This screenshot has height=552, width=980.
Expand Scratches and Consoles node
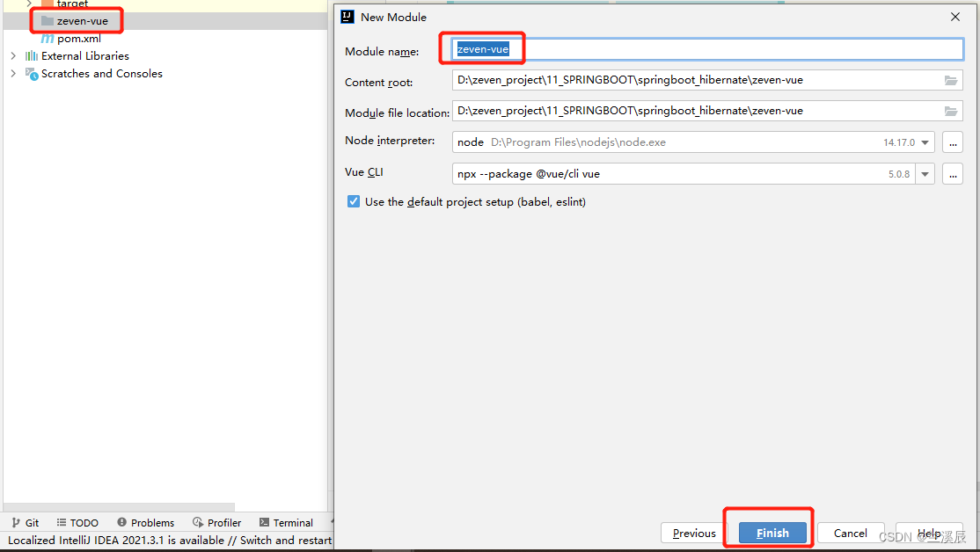click(x=13, y=73)
